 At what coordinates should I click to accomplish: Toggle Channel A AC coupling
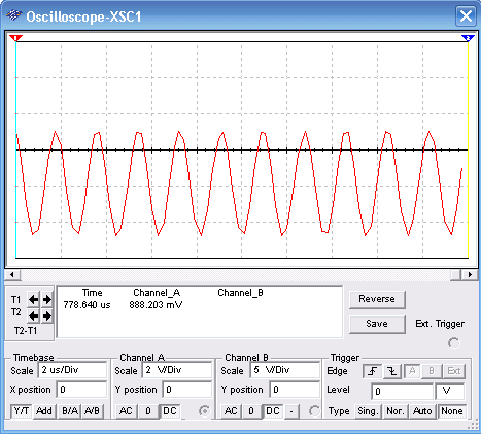click(x=125, y=411)
